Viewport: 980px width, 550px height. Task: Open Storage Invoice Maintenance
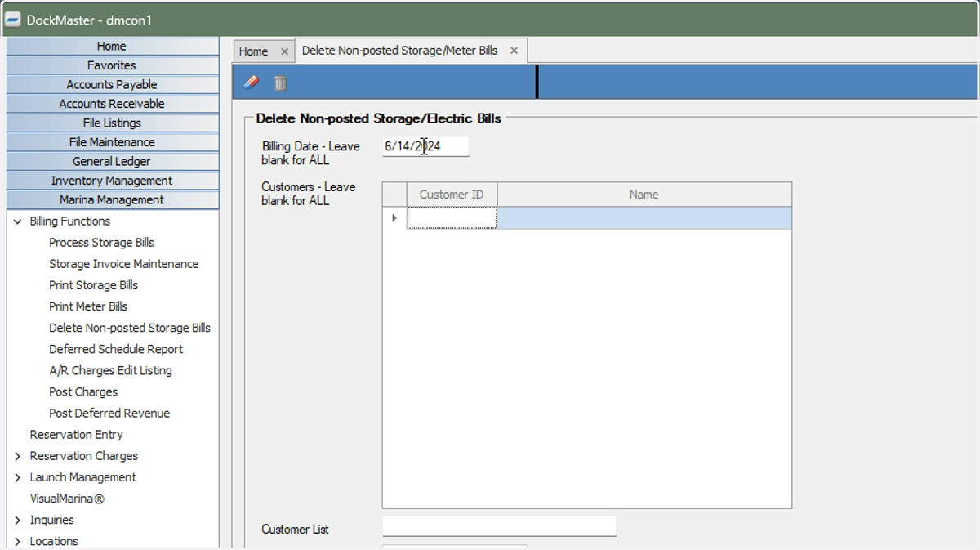coord(123,264)
